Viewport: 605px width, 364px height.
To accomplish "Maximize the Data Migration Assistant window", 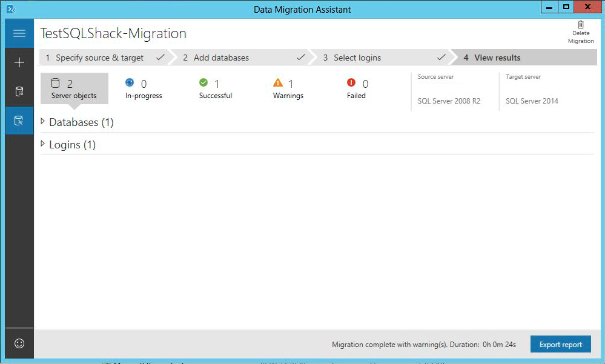I will [566, 7].
